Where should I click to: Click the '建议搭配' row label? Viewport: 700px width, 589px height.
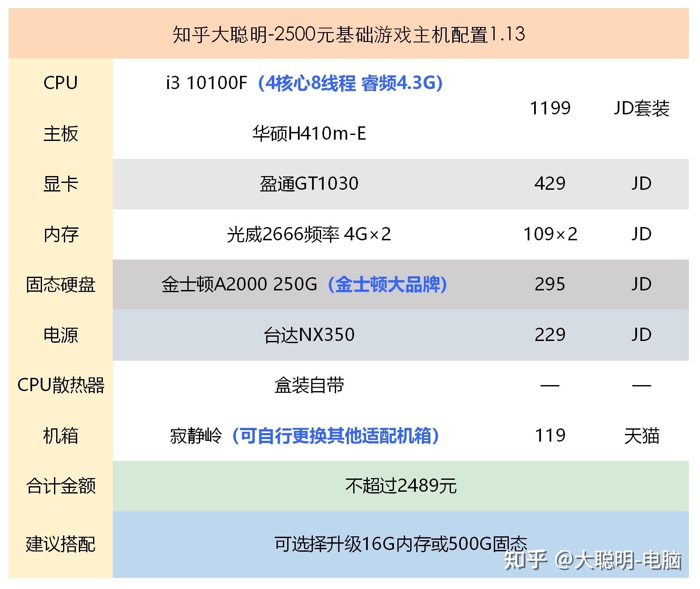60,544
